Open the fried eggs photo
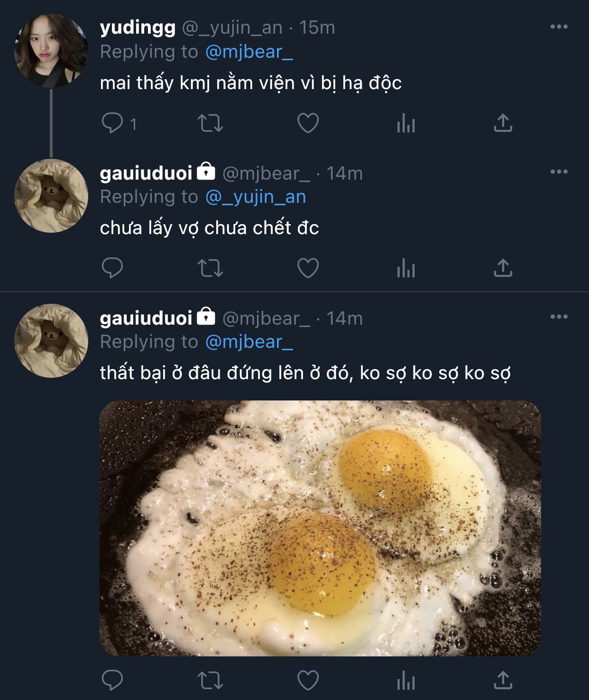 (320, 528)
